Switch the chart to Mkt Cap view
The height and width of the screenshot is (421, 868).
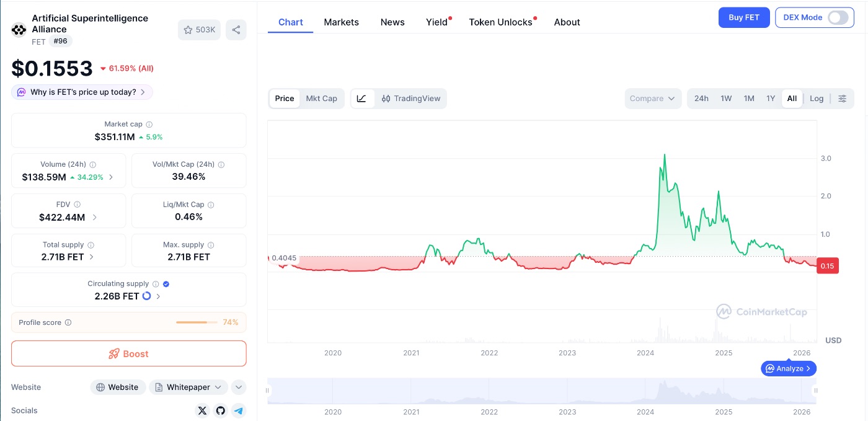[x=321, y=98]
